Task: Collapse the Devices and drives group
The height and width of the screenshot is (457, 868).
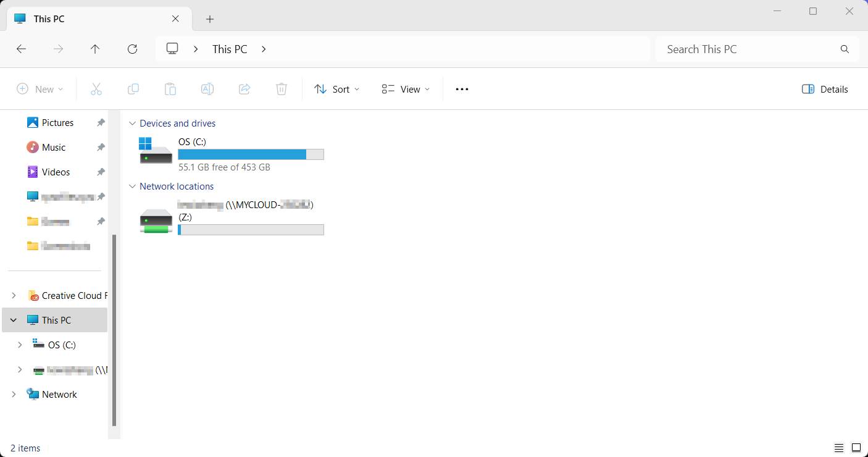Action: [131, 124]
